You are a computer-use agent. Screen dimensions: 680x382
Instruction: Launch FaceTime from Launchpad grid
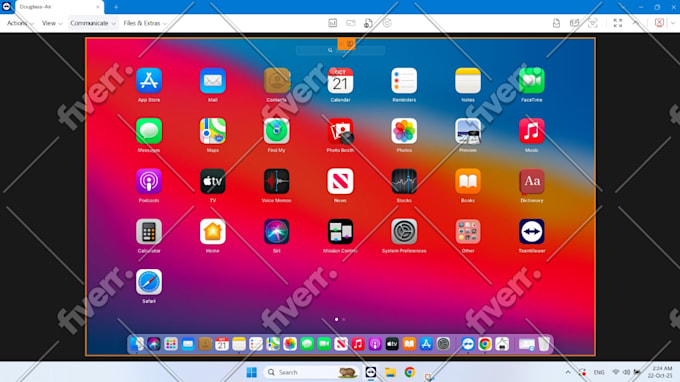point(532,81)
